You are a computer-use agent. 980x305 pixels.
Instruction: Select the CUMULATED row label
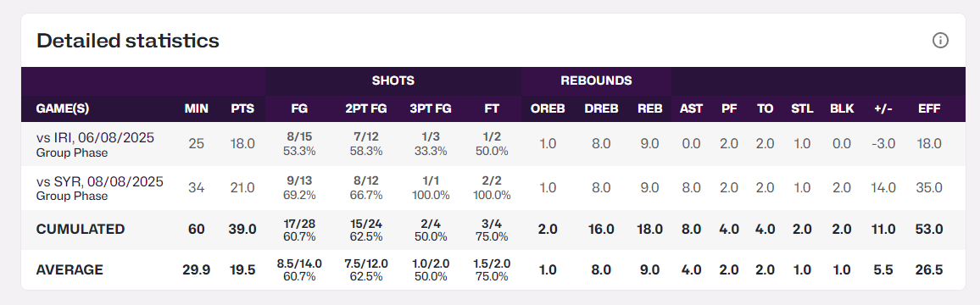81,230
